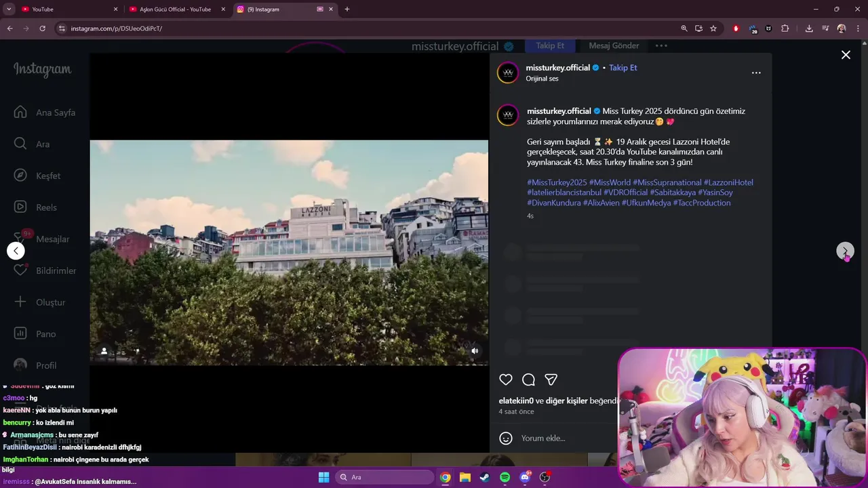Viewport: 868px width, 488px height.
Task: Click the install app icon in address bar
Action: point(698,28)
